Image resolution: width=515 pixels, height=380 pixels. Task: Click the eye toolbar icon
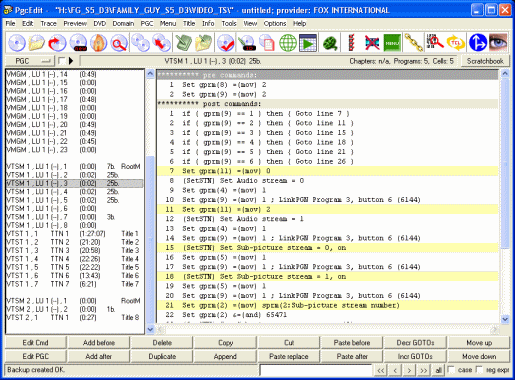(x=498, y=43)
